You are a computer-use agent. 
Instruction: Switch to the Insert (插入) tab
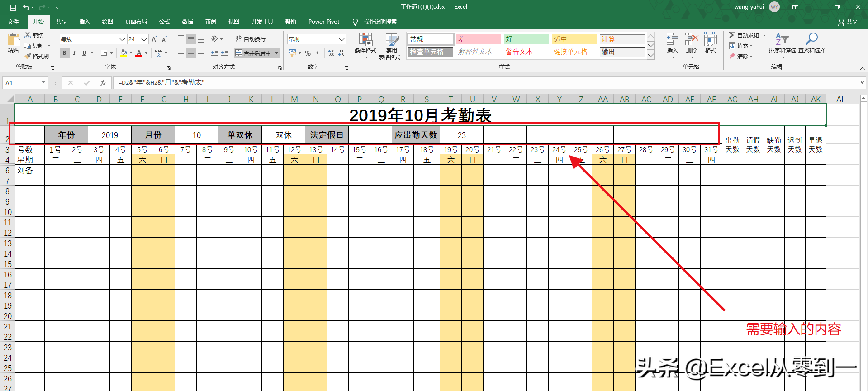click(x=84, y=22)
